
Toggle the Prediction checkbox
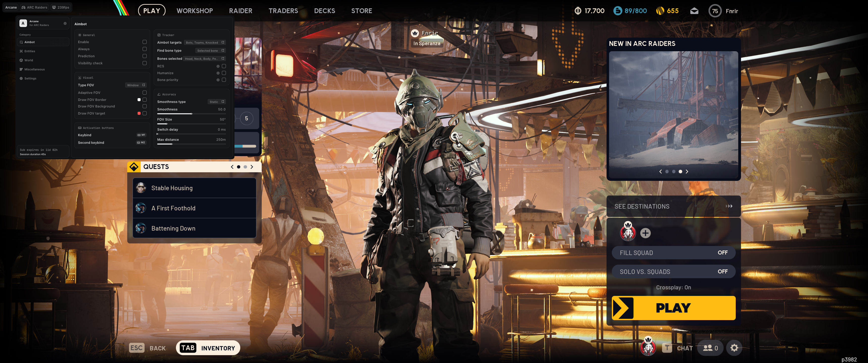point(145,56)
